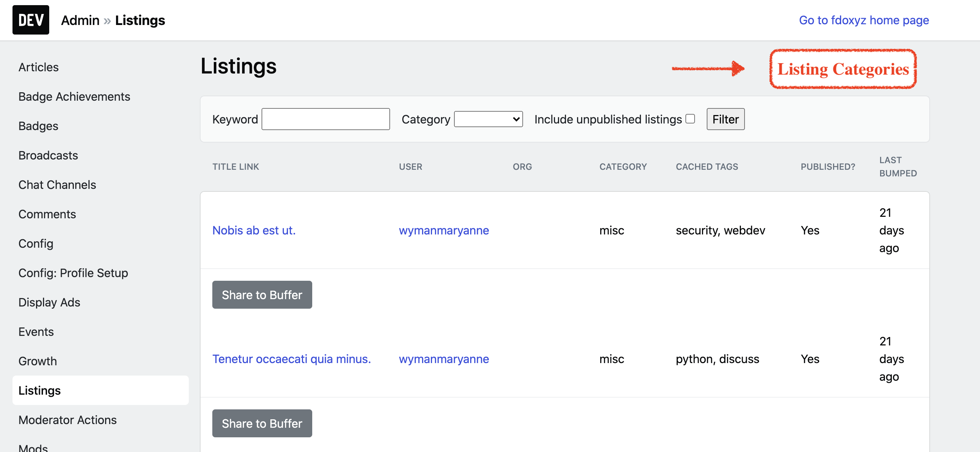Navigate to Broadcasts section

[x=48, y=155]
